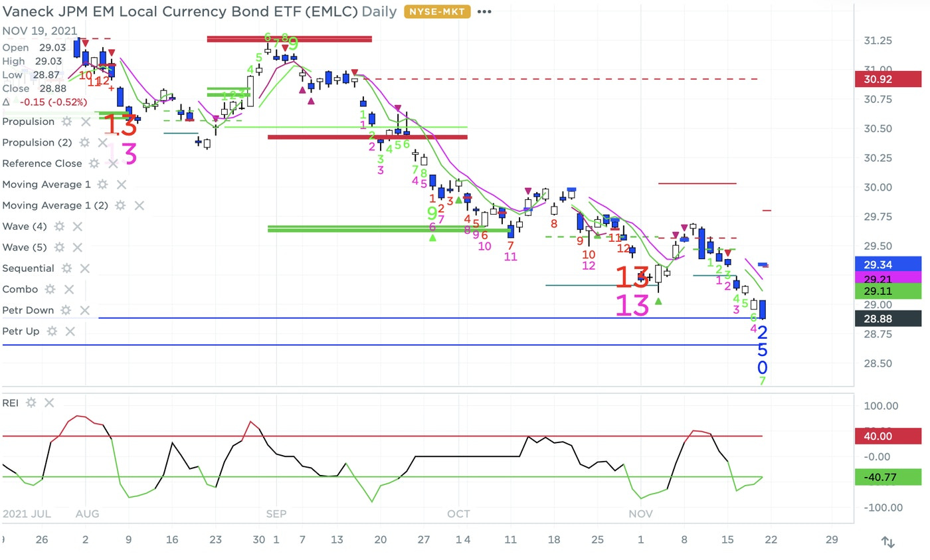Open settings gear for Moving Average 1
930x560 pixels.
pyautogui.click(x=103, y=185)
